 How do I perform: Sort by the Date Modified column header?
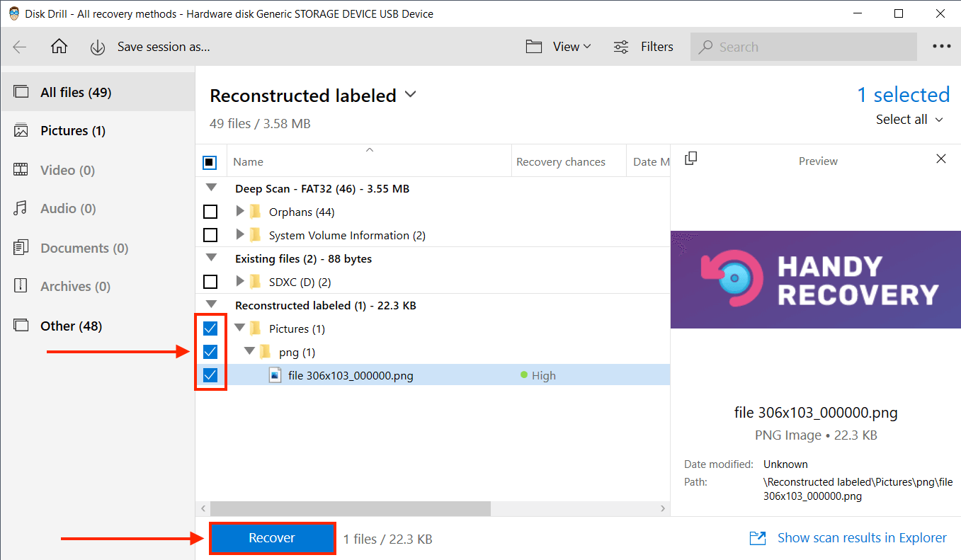[x=649, y=161]
